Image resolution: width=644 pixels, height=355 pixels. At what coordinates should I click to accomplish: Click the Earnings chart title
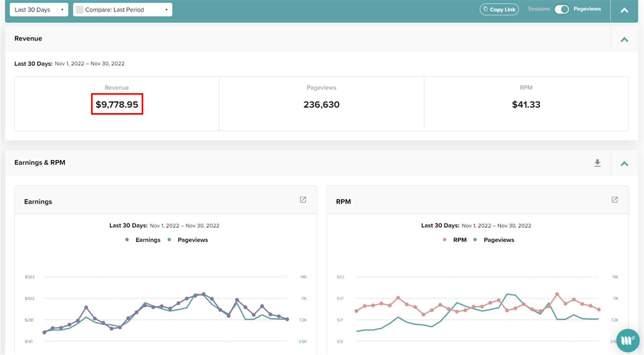(38, 202)
